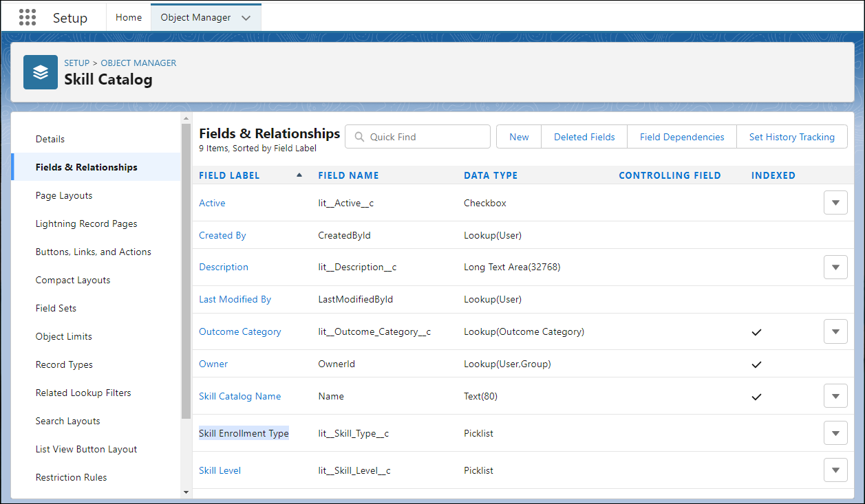865x504 pixels.
Task: Open the Skill Catalog Name field link
Action: 239,396
